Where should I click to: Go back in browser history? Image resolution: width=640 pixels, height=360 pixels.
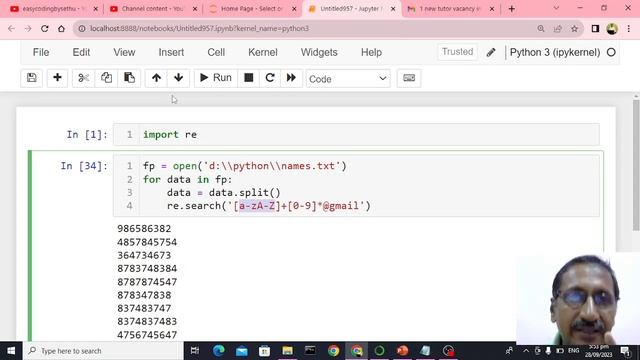click(x=11, y=29)
